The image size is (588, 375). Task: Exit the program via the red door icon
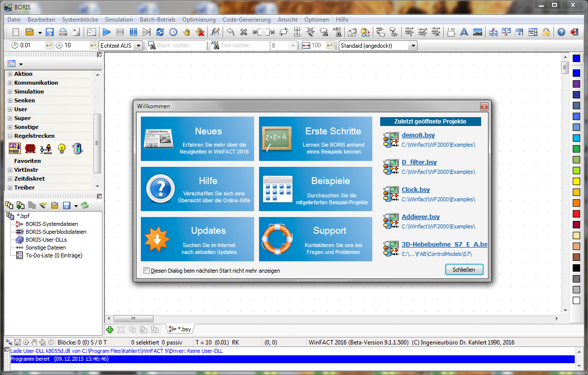click(574, 32)
